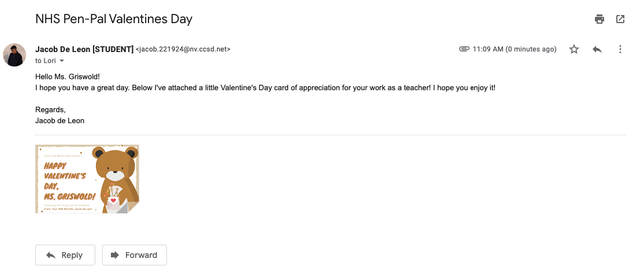Print this email with the printer icon
This screenshot has height=277, width=644.
(x=600, y=19)
